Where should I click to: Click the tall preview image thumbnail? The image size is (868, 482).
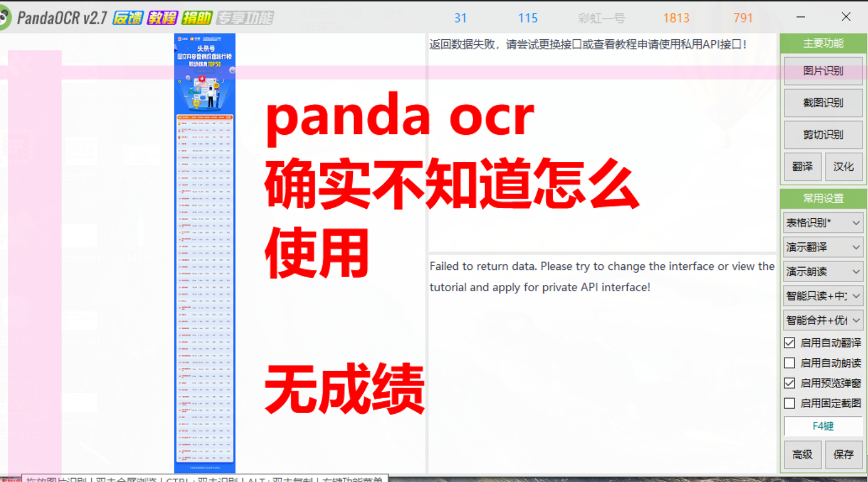[x=205, y=253]
